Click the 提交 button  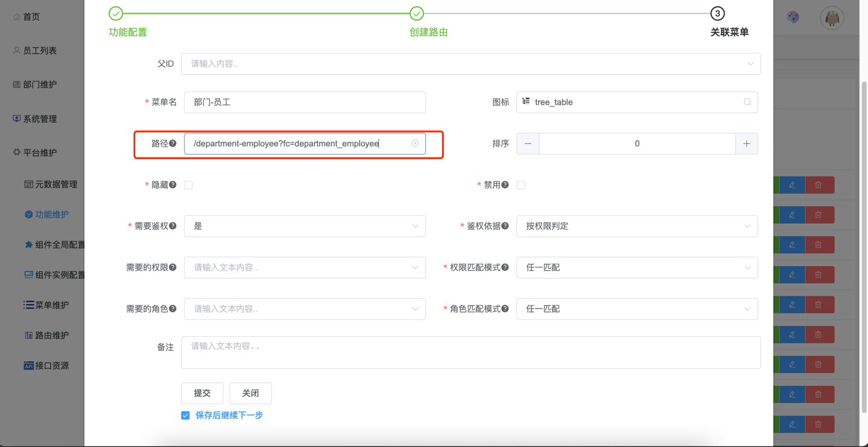point(202,393)
